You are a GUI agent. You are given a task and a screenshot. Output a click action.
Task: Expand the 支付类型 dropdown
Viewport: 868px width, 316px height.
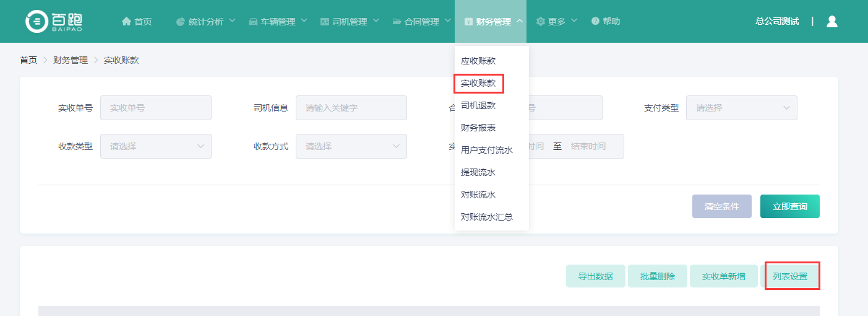(x=741, y=108)
